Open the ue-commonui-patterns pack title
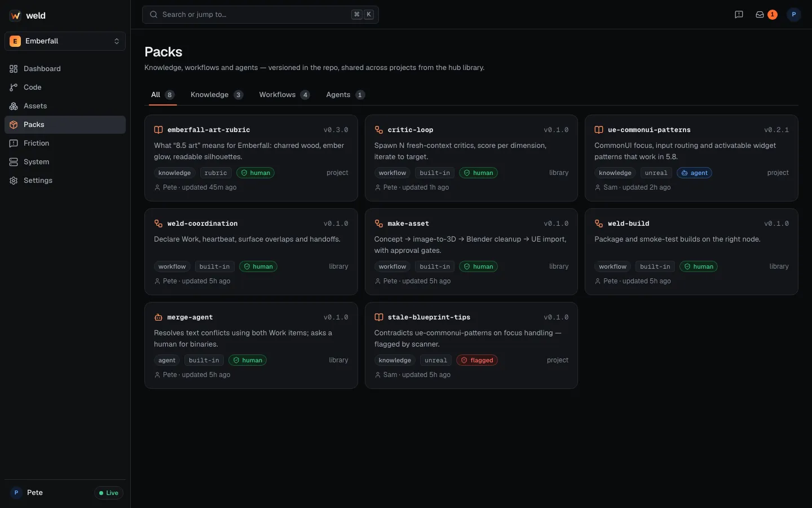The height and width of the screenshot is (508, 812). [649, 130]
